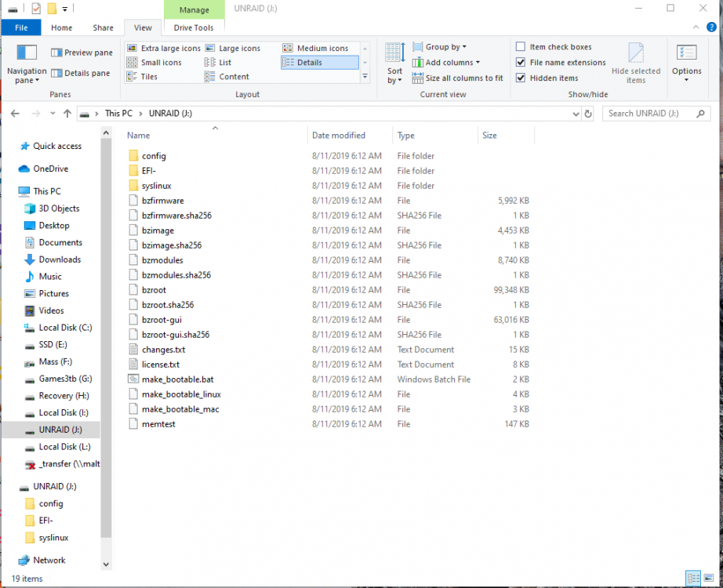Select the make_bootable.bat file

[x=177, y=379]
